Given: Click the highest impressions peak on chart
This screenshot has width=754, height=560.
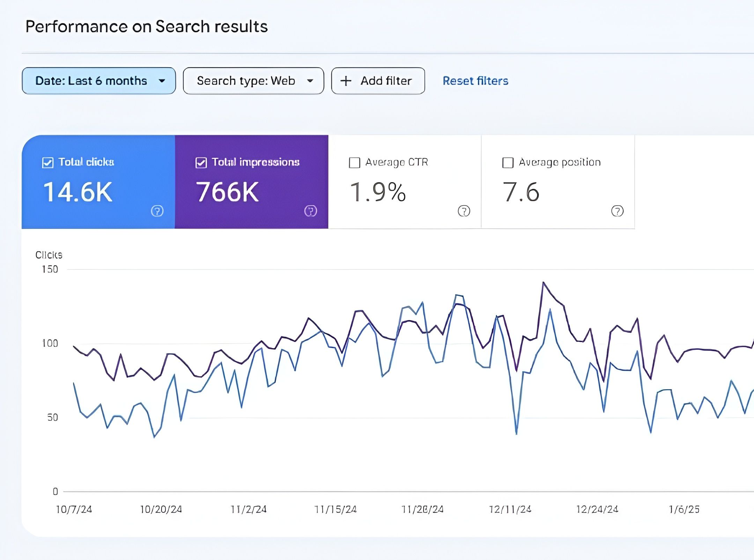Looking at the screenshot, I should (544, 282).
